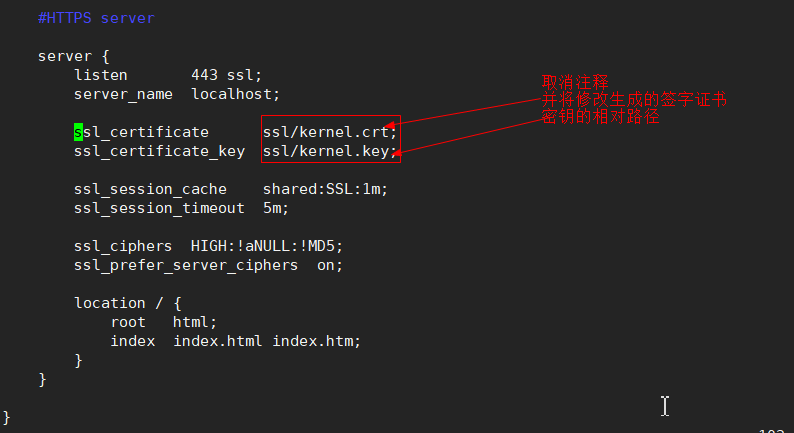This screenshot has width=794, height=433.
Task: Click the 'ssl_prefer_server_ciphers' directive
Action: coord(186,265)
